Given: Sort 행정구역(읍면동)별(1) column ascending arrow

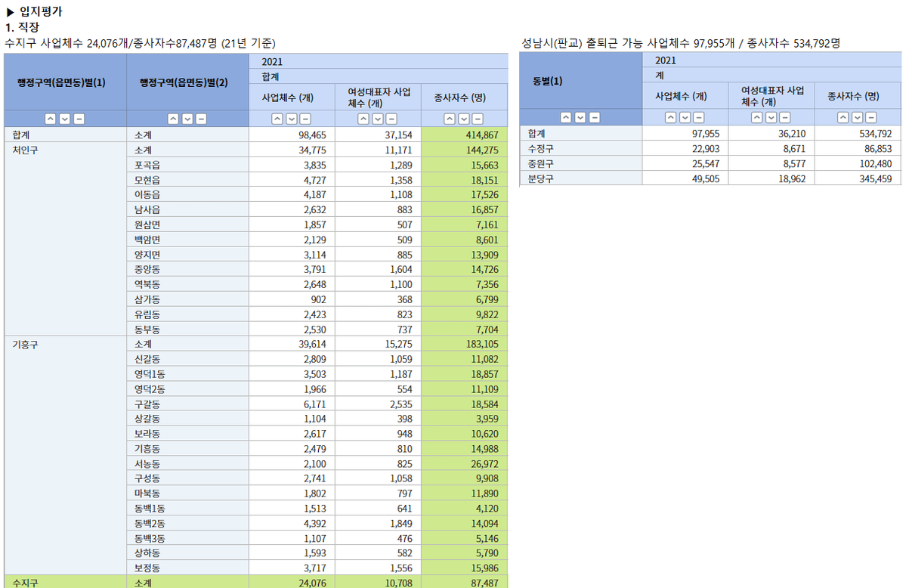Looking at the screenshot, I should pyautogui.click(x=50, y=119).
